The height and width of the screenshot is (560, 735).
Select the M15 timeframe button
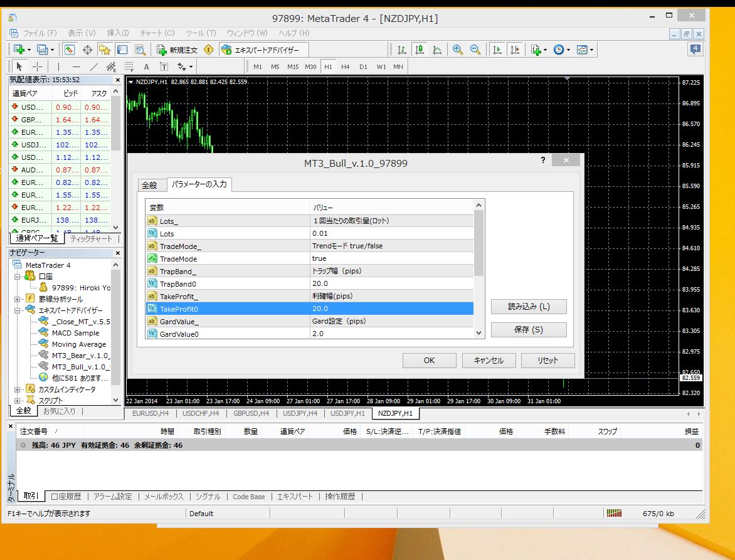pos(293,66)
